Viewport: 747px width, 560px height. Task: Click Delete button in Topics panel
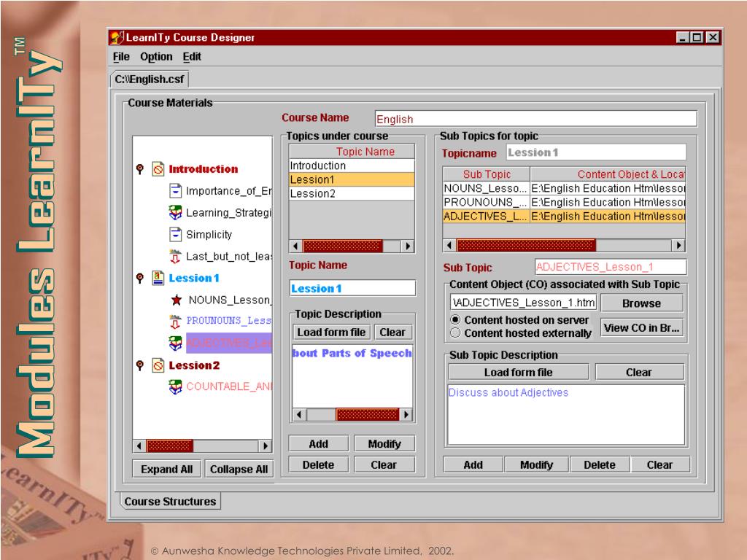click(318, 464)
